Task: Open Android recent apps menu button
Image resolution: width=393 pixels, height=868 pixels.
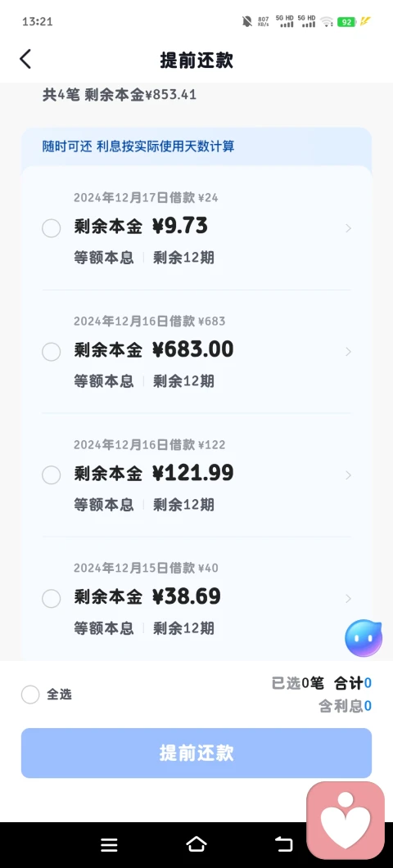Action: [x=109, y=844]
